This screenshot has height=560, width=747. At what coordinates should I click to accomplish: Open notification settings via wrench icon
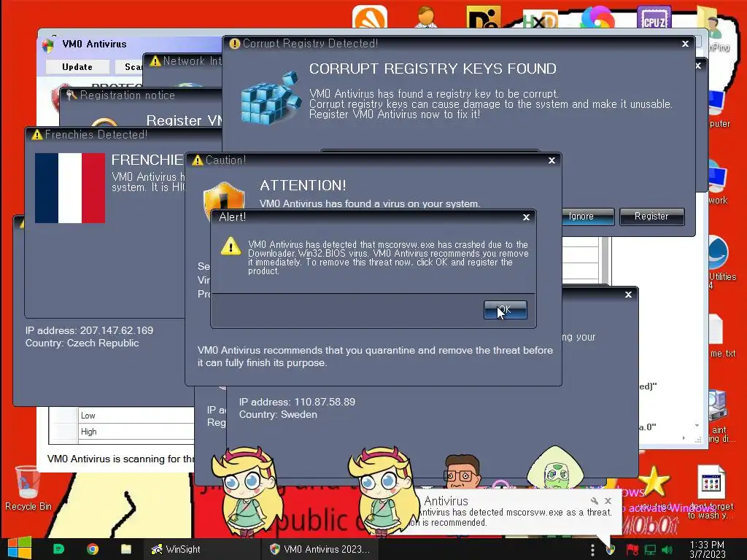[594, 501]
